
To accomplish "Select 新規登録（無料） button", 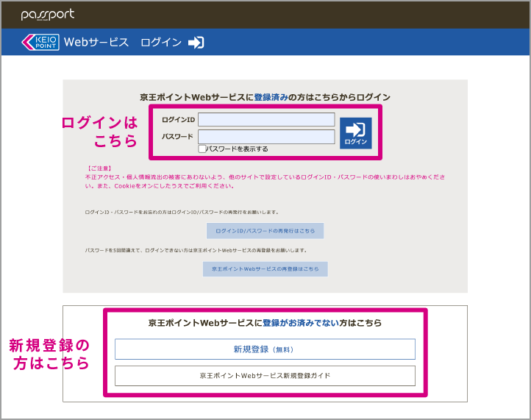I will pos(265,349).
